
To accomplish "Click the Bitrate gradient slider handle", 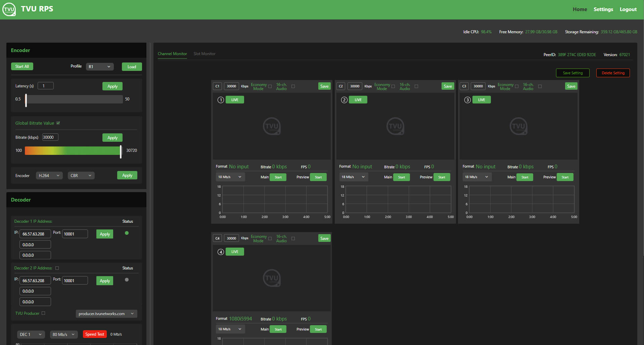I will coord(121,152).
